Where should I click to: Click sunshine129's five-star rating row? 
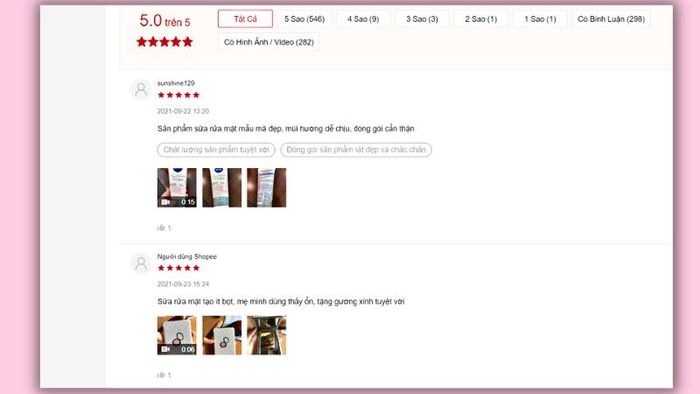[x=178, y=95]
